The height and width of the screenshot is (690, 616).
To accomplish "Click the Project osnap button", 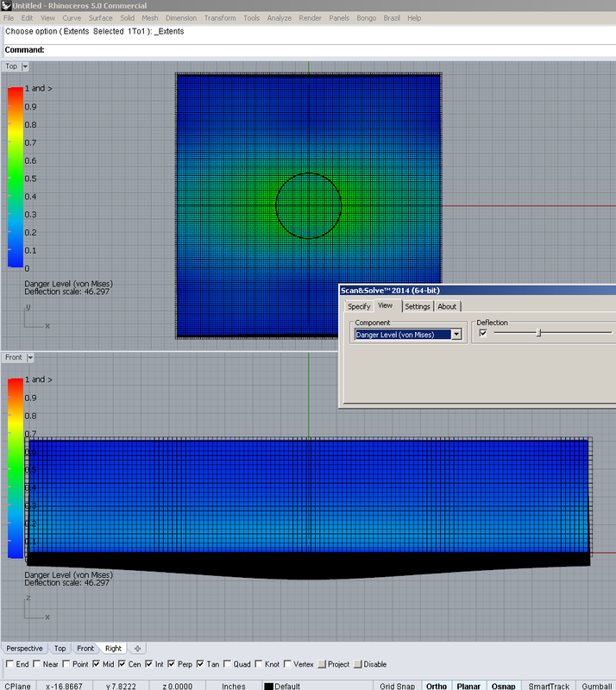I will point(335,665).
